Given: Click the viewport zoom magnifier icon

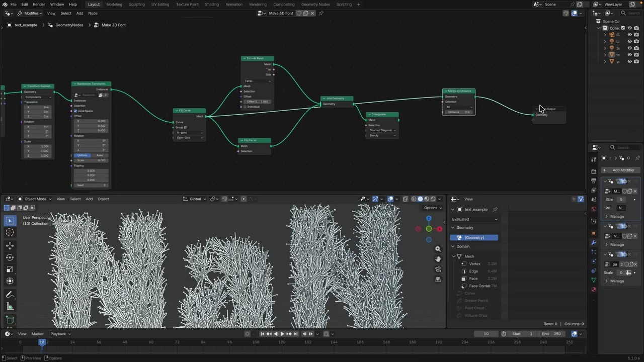Looking at the screenshot, I should tap(438, 249).
